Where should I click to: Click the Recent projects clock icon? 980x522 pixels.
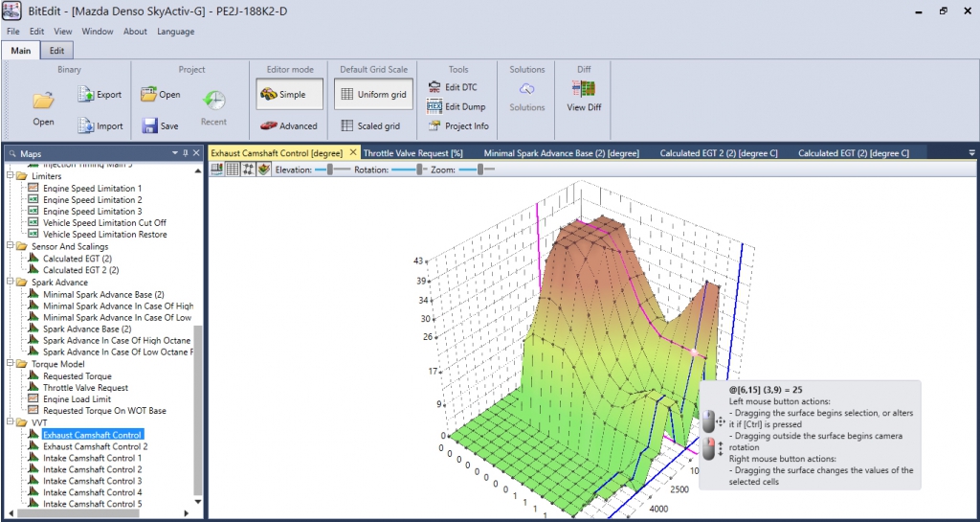(213, 100)
